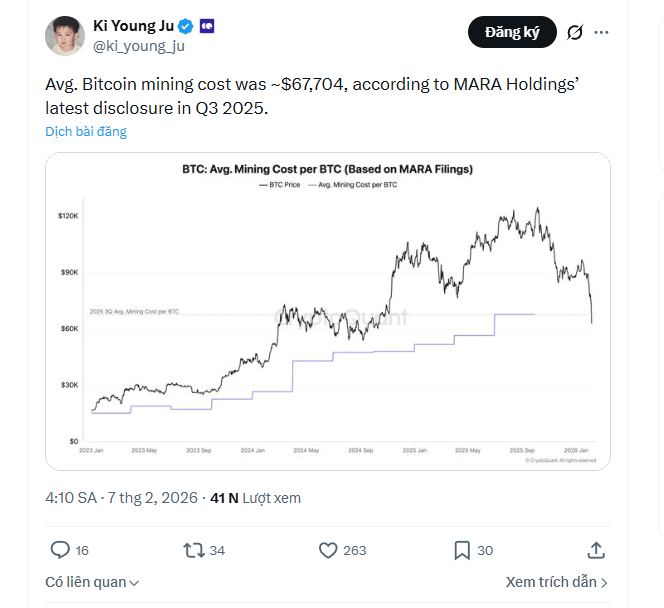Click the reply speech bubble icon

tap(60, 550)
